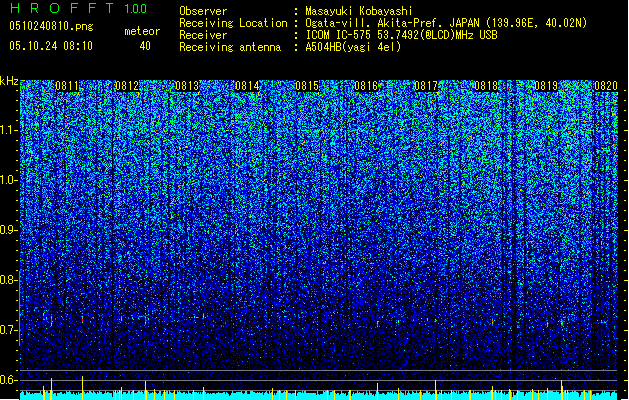The height and width of the screenshot is (400, 629).
Task: Click the timestamp 05.10.24 08:10
Action: coord(51,45)
